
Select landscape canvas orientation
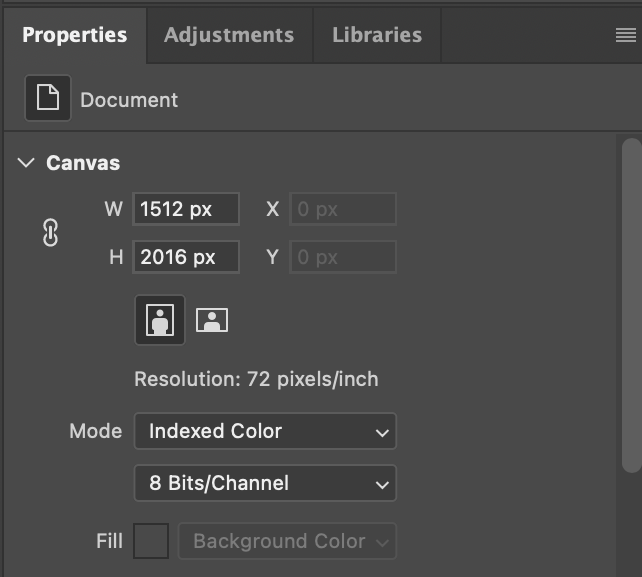tap(212, 320)
